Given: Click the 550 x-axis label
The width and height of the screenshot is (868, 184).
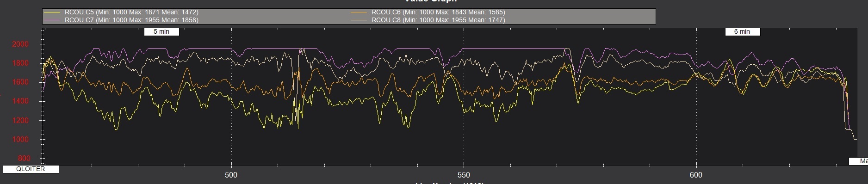Looking at the screenshot, I should click(464, 175).
